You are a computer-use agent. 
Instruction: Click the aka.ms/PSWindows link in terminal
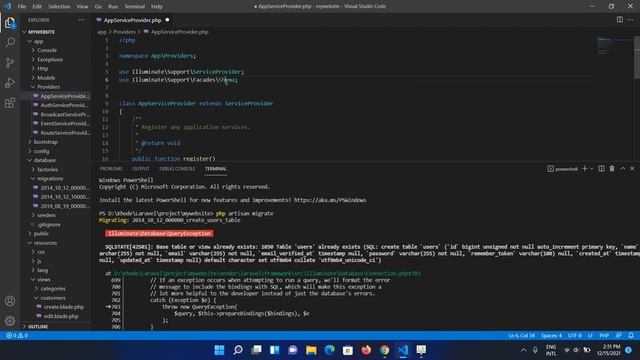pos(330,200)
